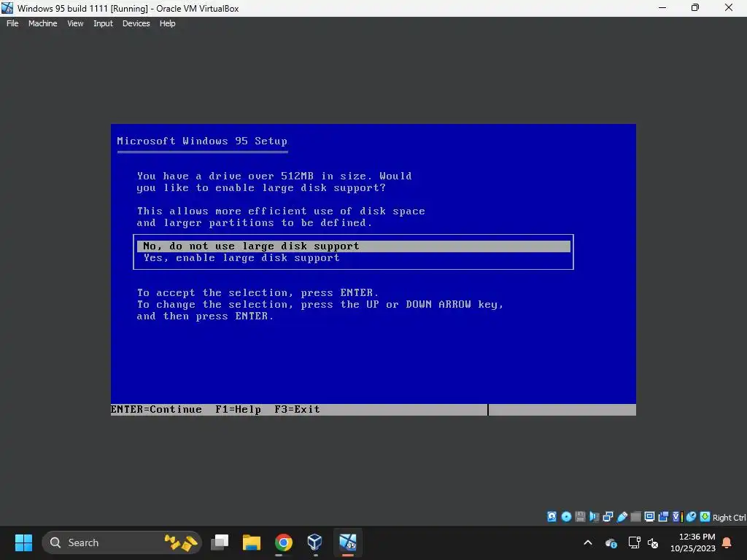Click F3=Exit in the setup status bar

click(x=298, y=410)
